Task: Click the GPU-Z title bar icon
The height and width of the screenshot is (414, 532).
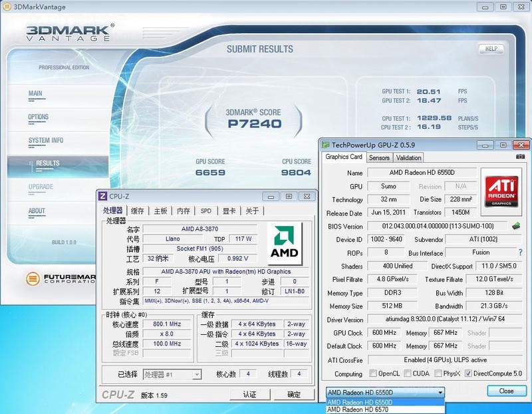Action: coord(325,145)
